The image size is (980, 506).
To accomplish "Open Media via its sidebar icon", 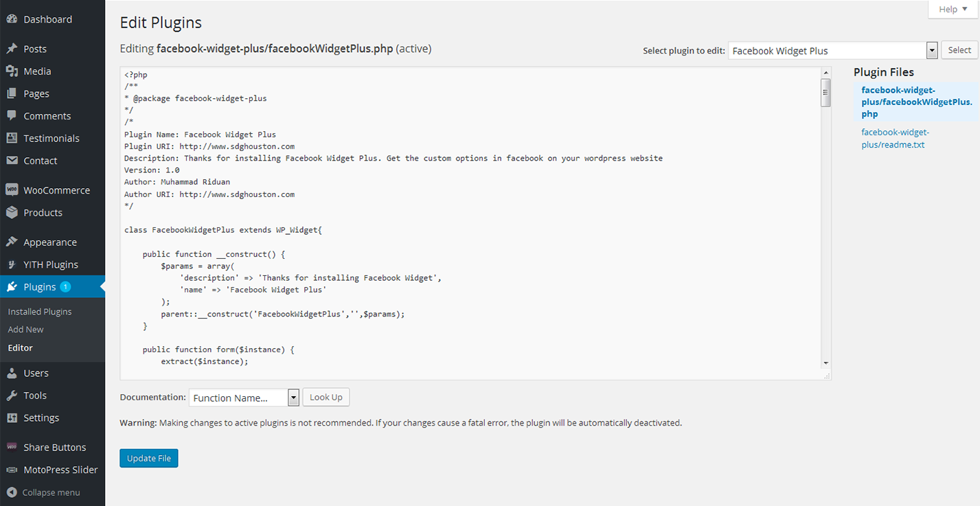I will click(12, 71).
